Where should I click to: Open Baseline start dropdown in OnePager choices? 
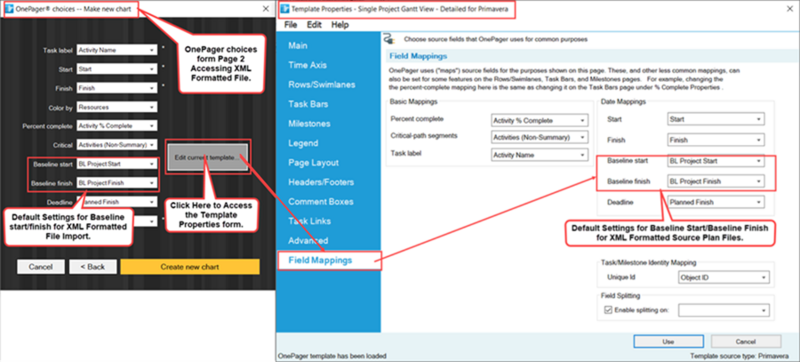(x=117, y=164)
